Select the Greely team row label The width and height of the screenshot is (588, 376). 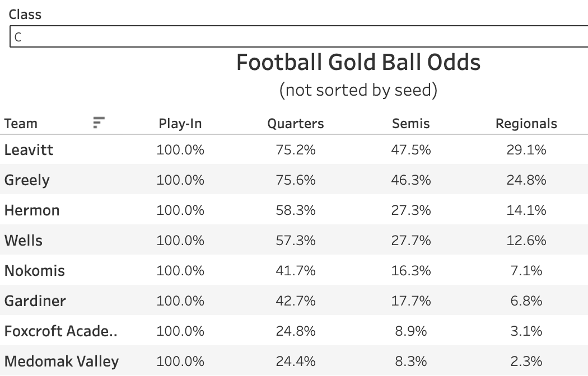(27, 180)
